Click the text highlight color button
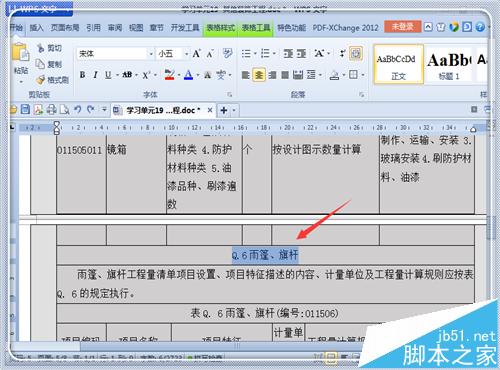The height and width of the screenshot is (370, 500). point(170,75)
